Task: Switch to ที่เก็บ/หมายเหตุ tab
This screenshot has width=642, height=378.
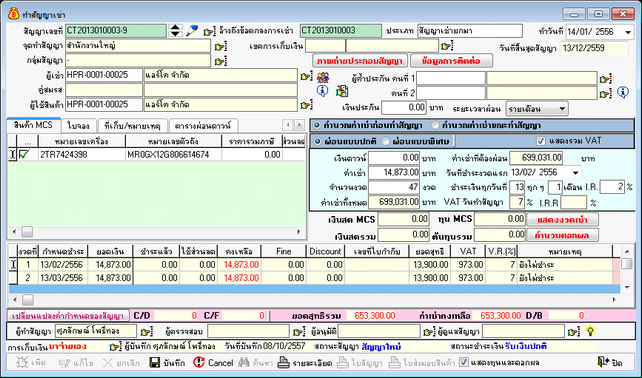Action: click(x=133, y=126)
